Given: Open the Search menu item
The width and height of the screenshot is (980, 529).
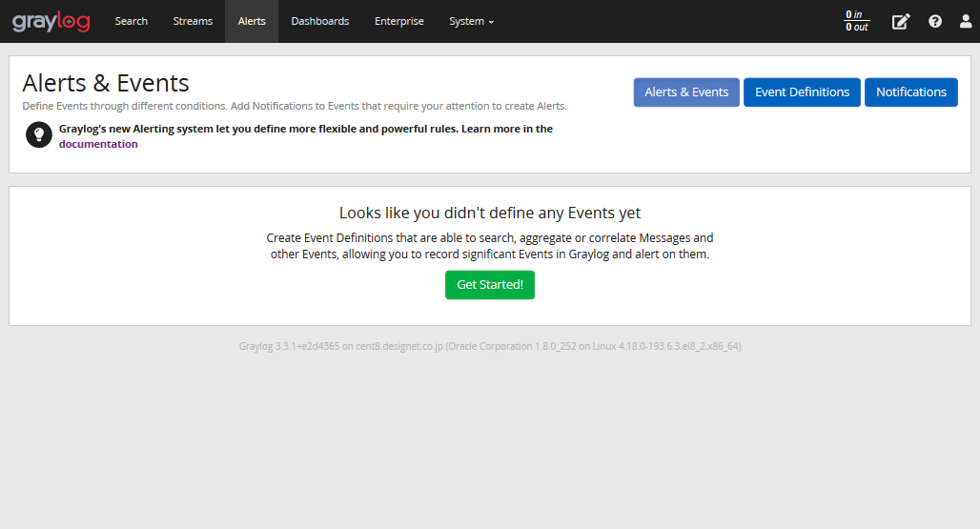Looking at the screenshot, I should (x=132, y=21).
